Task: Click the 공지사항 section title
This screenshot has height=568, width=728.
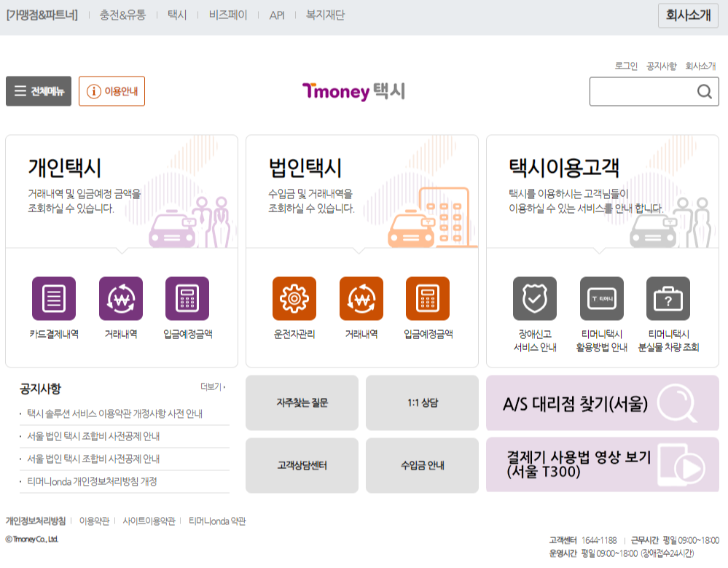Action: pos(40,389)
